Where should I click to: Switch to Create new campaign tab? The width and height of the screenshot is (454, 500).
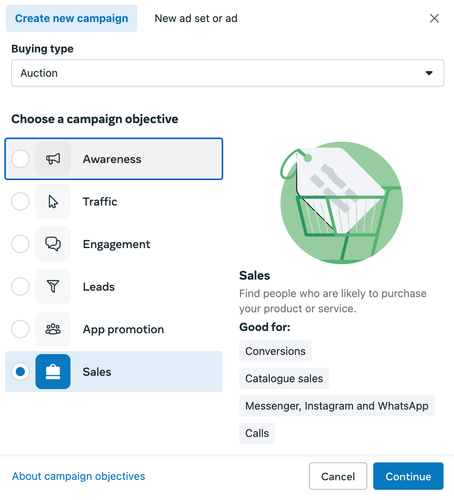coord(72,18)
